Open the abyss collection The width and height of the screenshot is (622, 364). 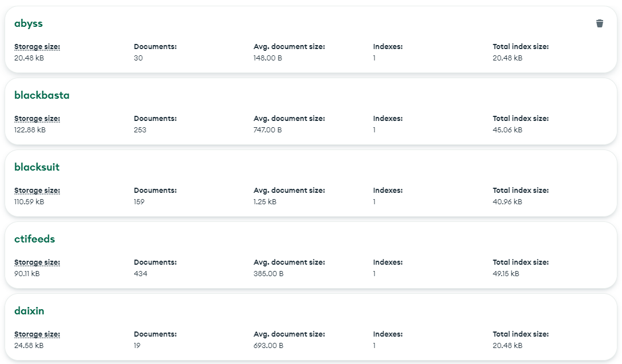coord(29,23)
